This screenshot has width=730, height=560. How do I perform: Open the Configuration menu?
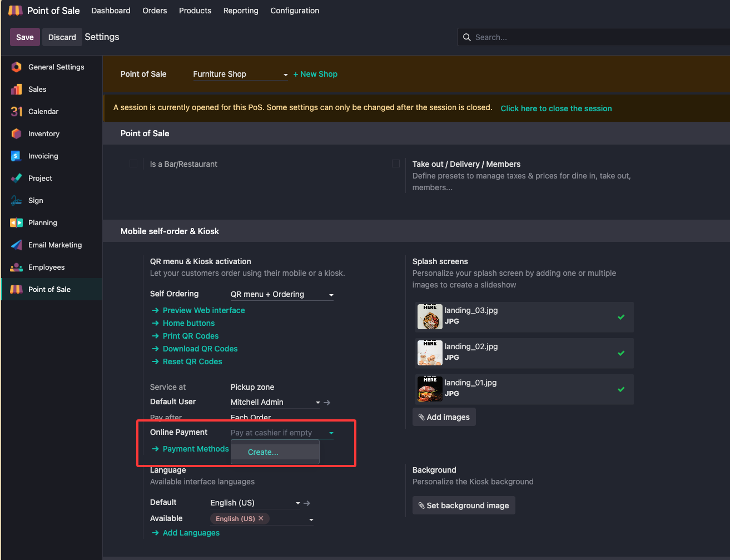click(x=295, y=11)
